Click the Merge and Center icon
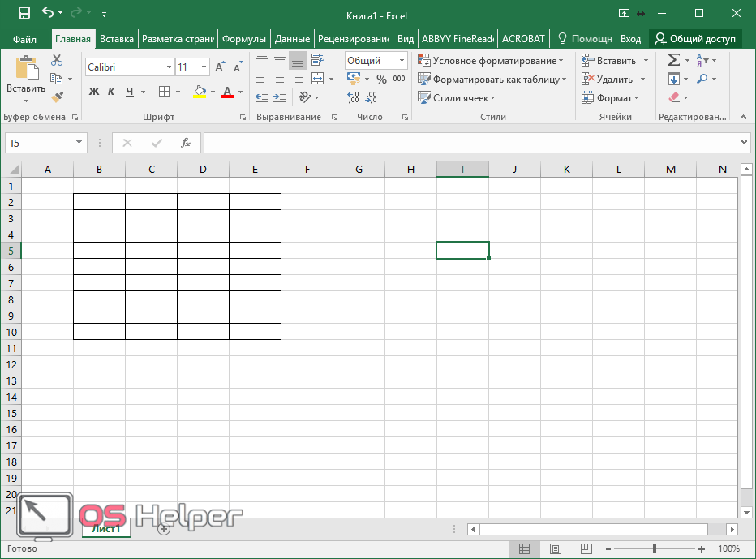This screenshot has height=559, width=756. [x=317, y=79]
